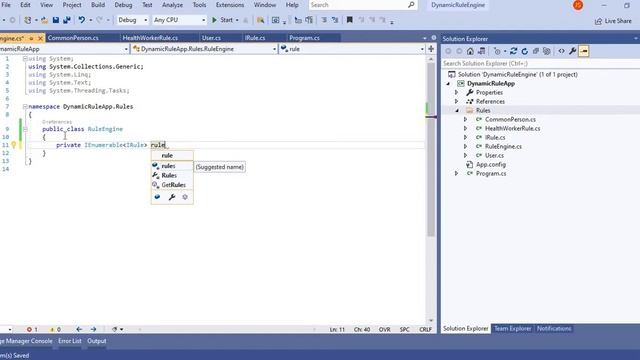Expand the References node

pyautogui.click(x=457, y=102)
